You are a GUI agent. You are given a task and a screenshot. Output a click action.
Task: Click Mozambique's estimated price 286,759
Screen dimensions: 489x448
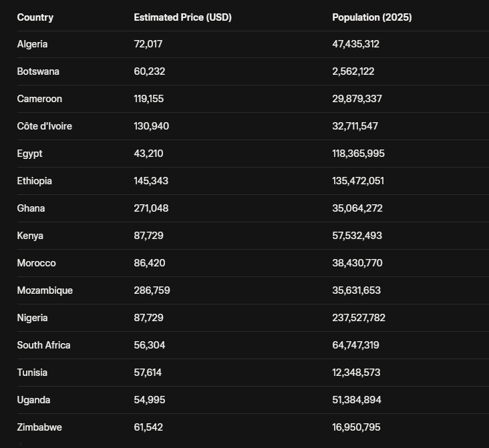pyautogui.click(x=151, y=290)
